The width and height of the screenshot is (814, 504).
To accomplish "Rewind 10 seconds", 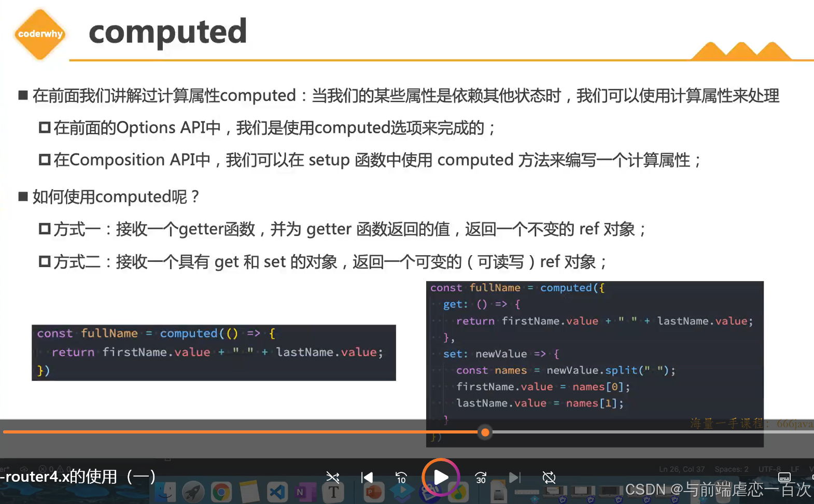I will pos(401,477).
